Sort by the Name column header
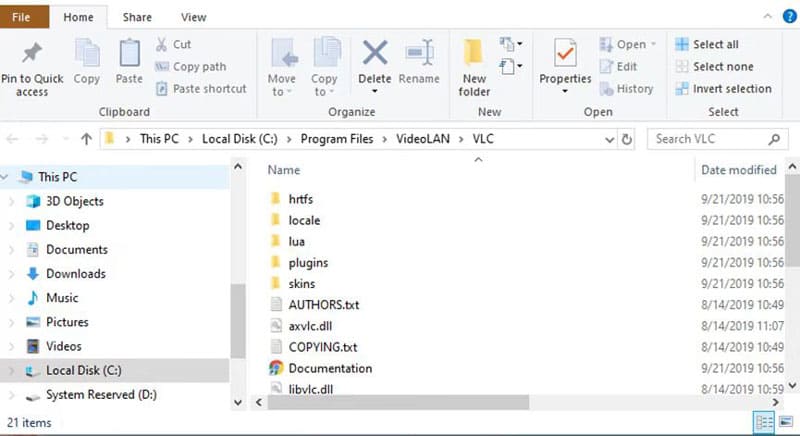 point(284,170)
